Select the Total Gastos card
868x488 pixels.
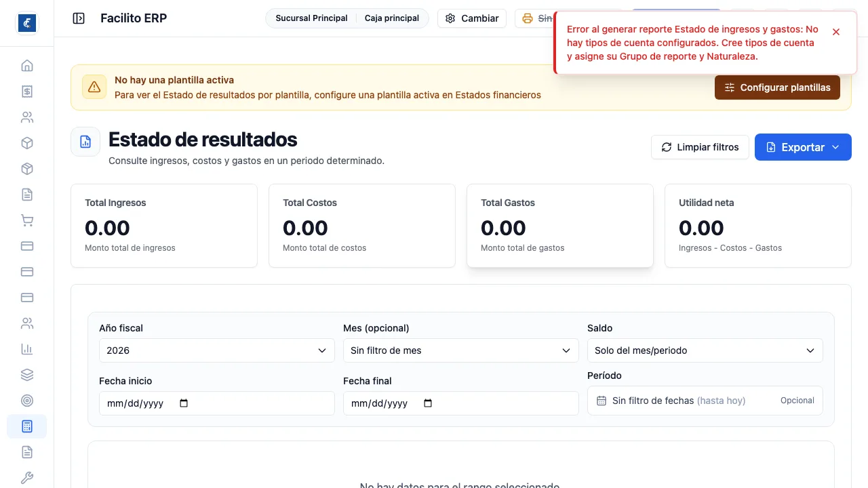560,226
